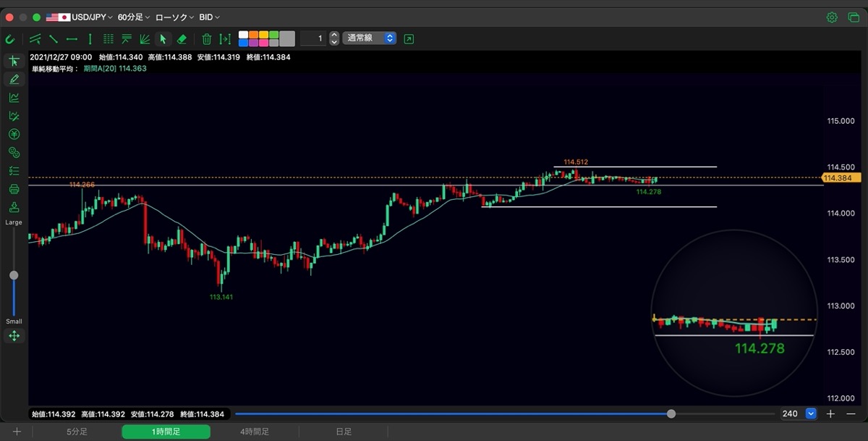Click the line width stepper arrows
868x441 pixels.
coord(334,38)
